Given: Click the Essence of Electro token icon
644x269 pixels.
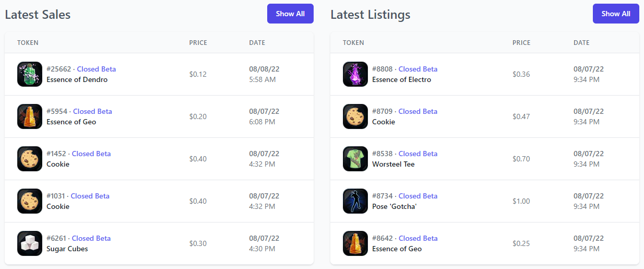Looking at the screenshot, I should tap(355, 74).
